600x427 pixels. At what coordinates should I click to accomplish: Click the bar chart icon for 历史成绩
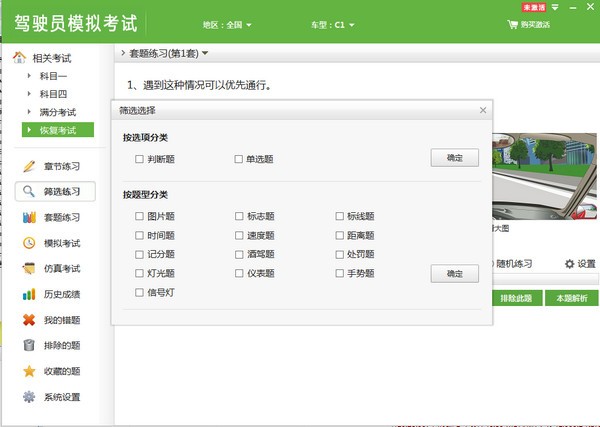click(x=29, y=294)
